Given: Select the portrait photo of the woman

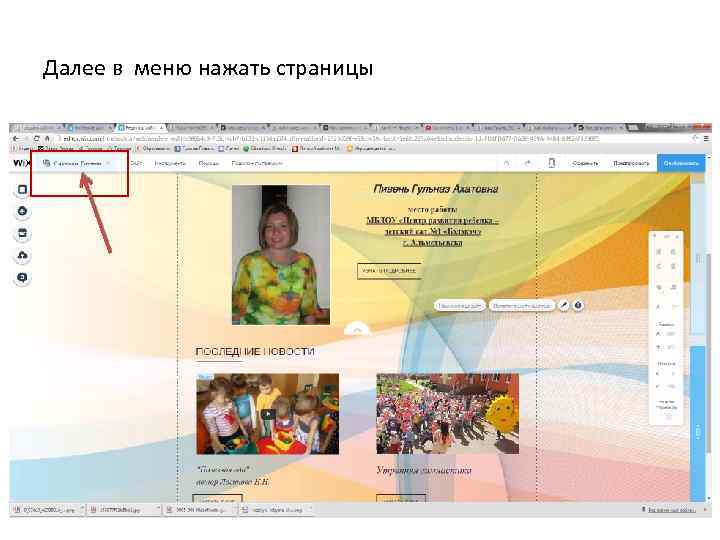Looking at the screenshot, I should click(281, 255).
